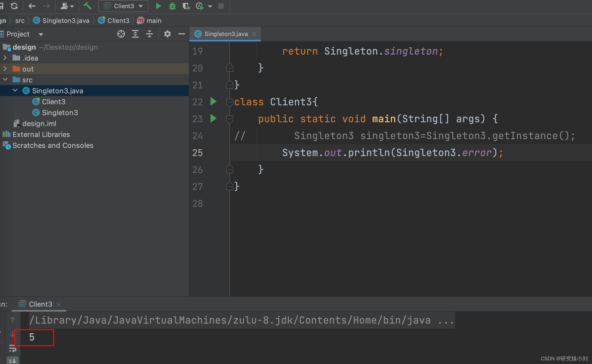Click the Collapse All icon in Project panel

pyautogui.click(x=150, y=34)
